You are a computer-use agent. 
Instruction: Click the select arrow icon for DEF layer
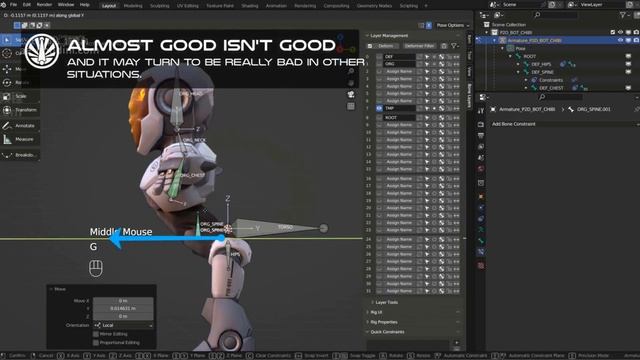(x=427, y=57)
